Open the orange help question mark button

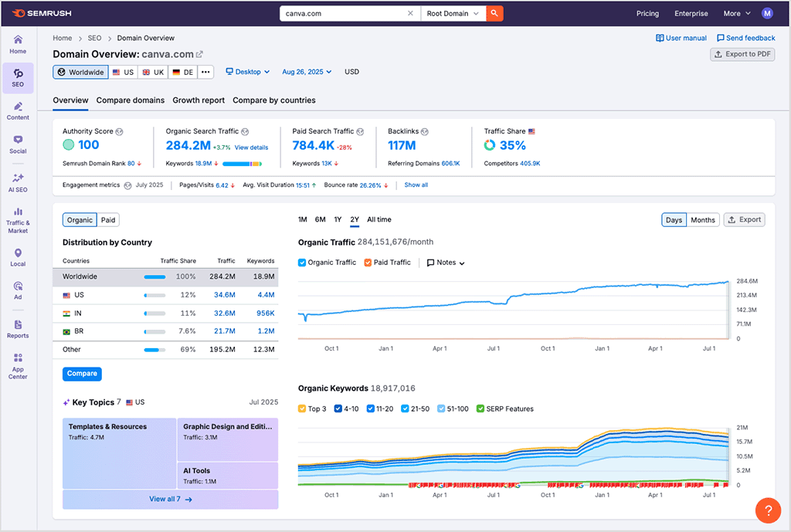(x=768, y=510)
